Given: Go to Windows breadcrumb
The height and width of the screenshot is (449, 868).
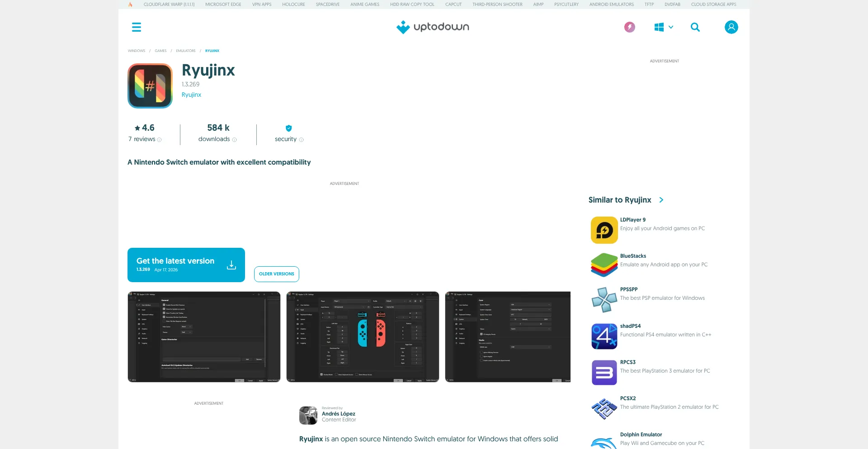Looking at the screenshot, I should pos(137,51).
